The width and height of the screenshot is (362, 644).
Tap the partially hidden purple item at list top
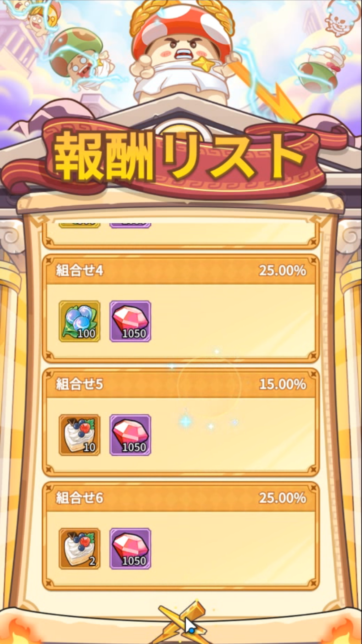pyautogui.click(x=130, y=225)
